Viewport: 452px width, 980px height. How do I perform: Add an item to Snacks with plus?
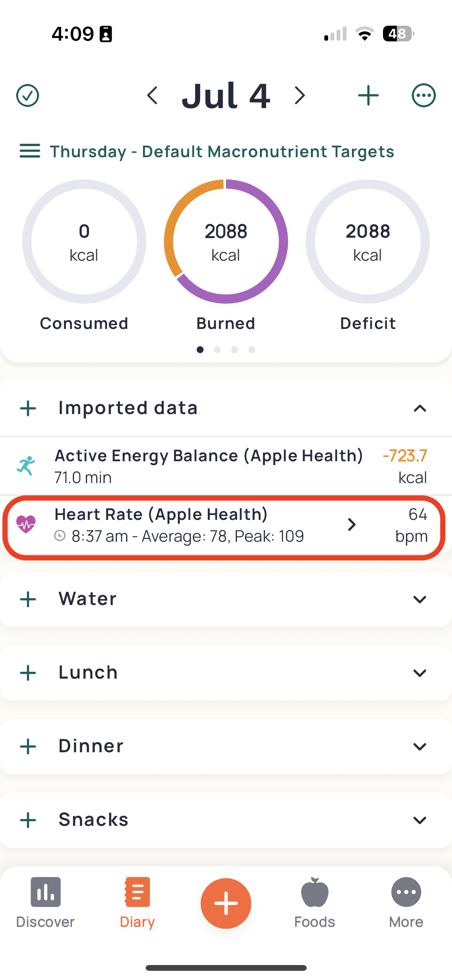pyautogui.click(x=28, y=820)
